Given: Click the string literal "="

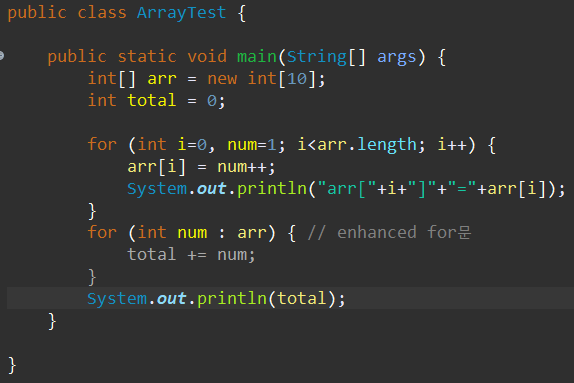Looking at the screenshot, I should [x=462, y=188].
